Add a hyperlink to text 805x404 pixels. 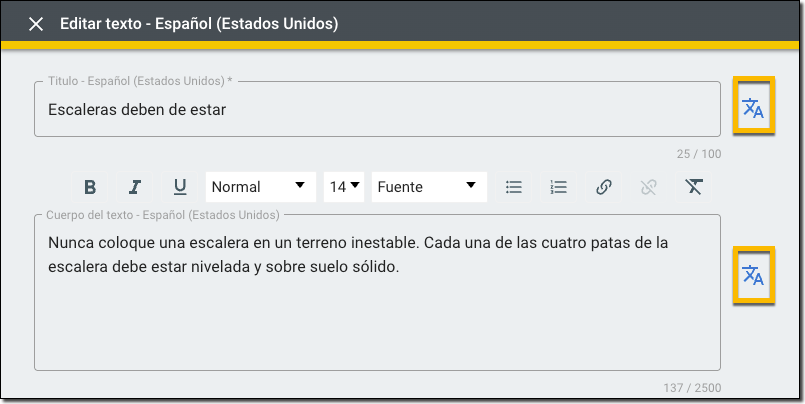pos(604,187)
